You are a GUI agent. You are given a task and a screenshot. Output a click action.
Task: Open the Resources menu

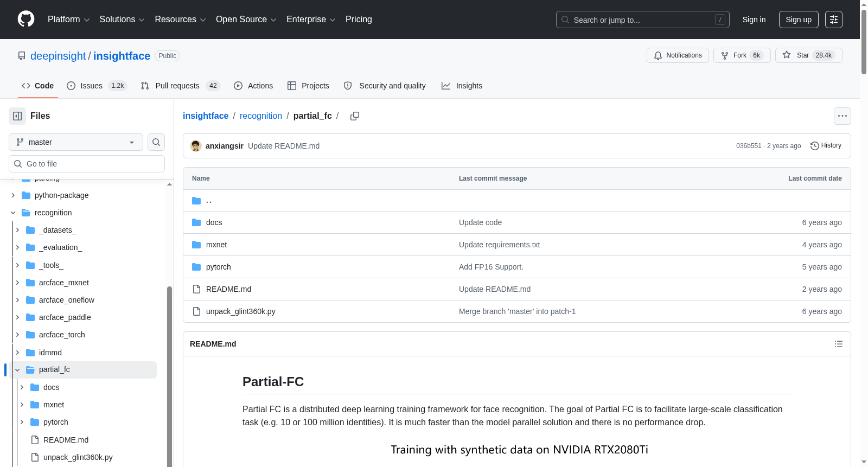[180, 20]
